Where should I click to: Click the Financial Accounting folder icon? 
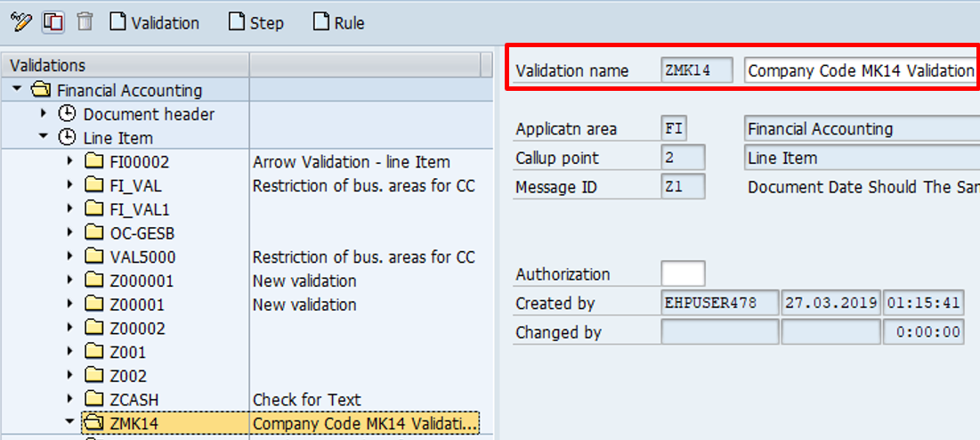click(x=41, y=90)
